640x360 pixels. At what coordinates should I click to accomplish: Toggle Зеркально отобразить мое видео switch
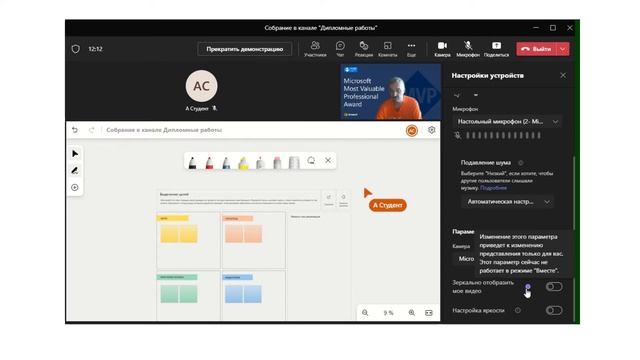coord(554,287)
